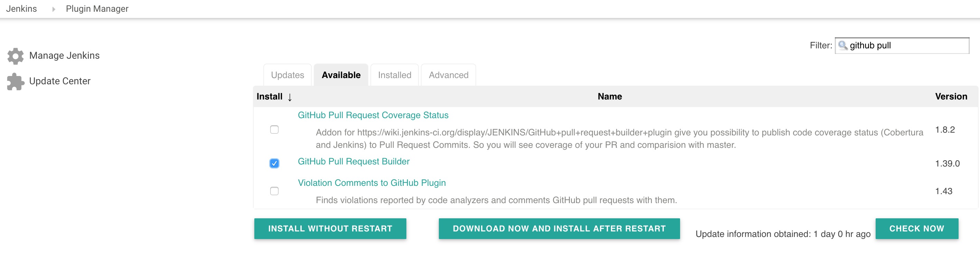Click the Name column header
Image resolution: width=980 pixels, height=257 pixels.
(609, 97)
